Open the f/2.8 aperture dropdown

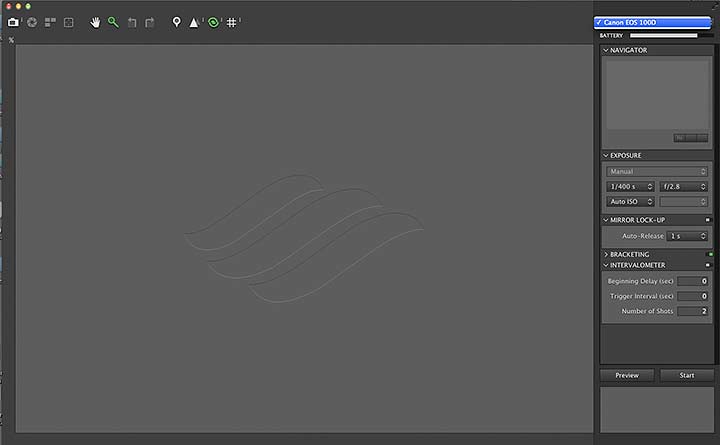point(683,186)
